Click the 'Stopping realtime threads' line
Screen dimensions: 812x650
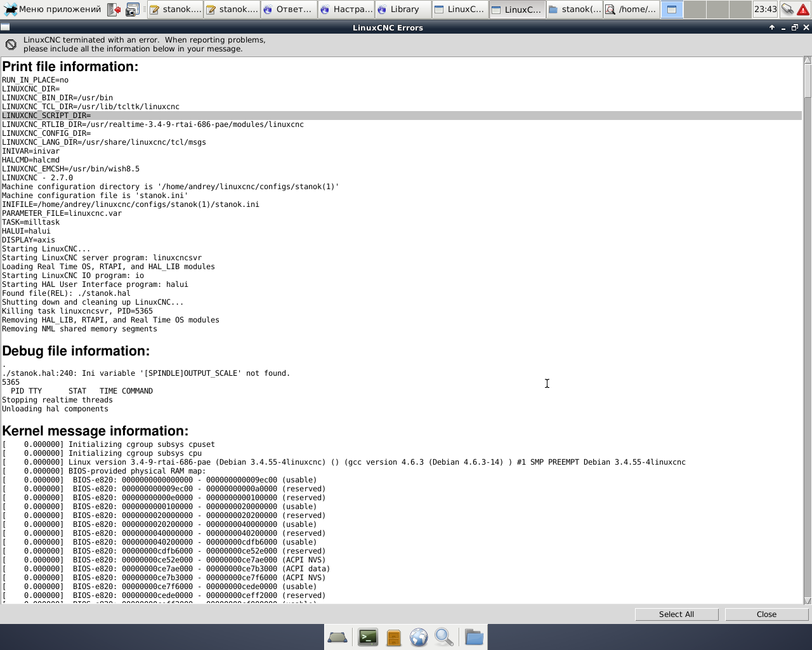(57, 400)
